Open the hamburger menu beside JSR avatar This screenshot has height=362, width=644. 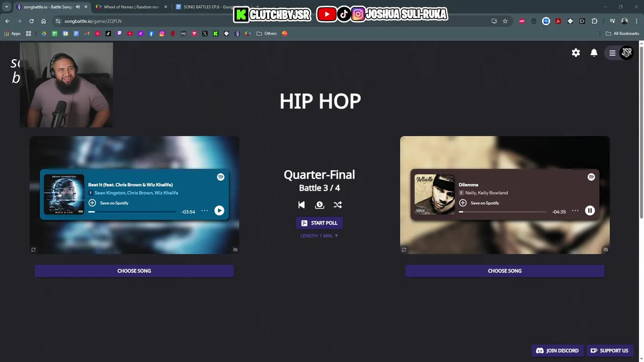(612, 53)
